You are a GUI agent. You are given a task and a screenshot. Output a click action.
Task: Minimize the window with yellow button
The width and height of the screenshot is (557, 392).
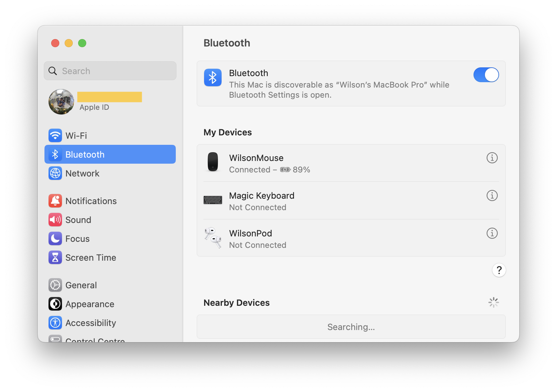click(x=69, y=43)
